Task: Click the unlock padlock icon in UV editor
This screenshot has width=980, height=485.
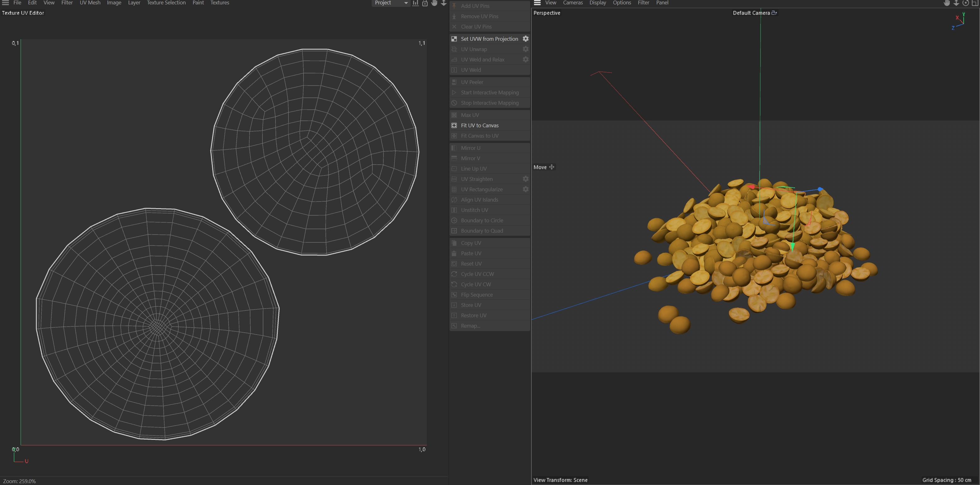Action: 425,3
